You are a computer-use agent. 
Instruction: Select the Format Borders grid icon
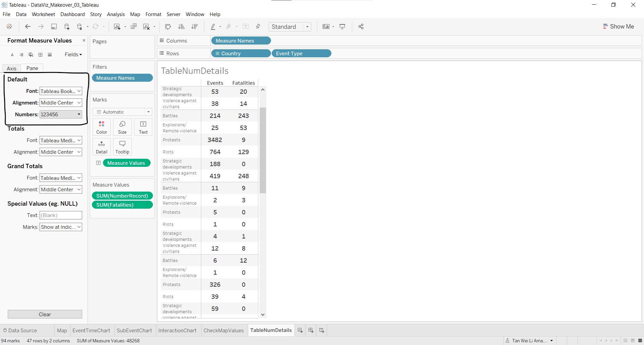(41, 55)
